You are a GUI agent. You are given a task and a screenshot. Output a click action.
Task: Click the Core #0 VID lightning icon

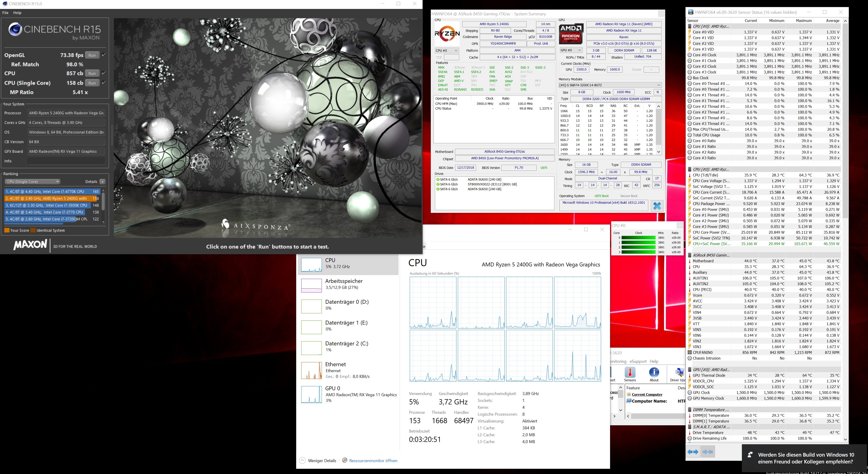point(690,32)
